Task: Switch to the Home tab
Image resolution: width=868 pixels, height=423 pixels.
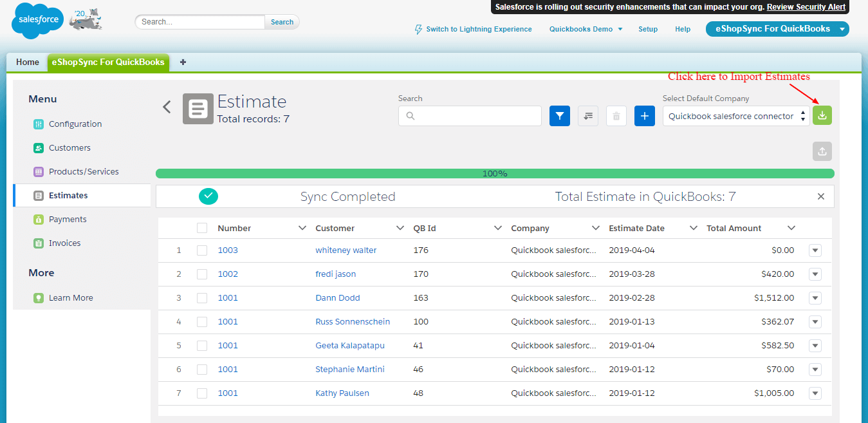Action: pos(28,62)
